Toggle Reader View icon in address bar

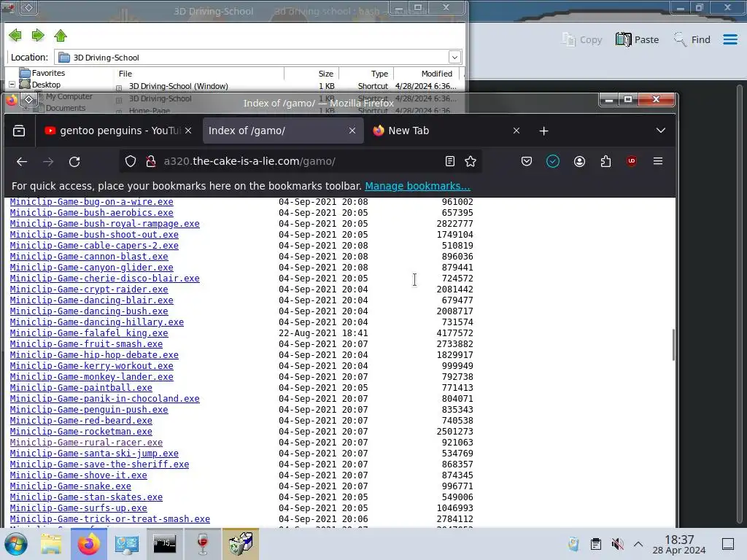(449, 161)
